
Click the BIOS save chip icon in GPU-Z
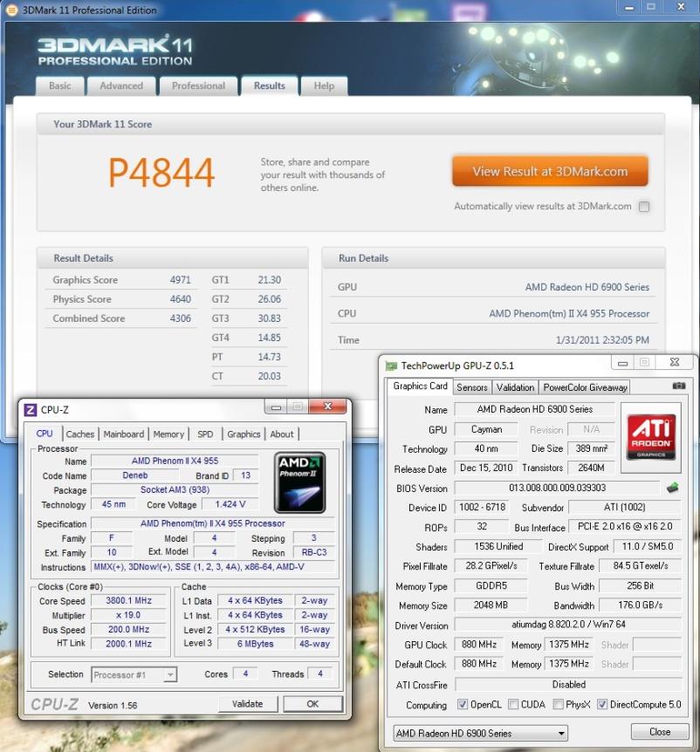(x=673, y=488)
